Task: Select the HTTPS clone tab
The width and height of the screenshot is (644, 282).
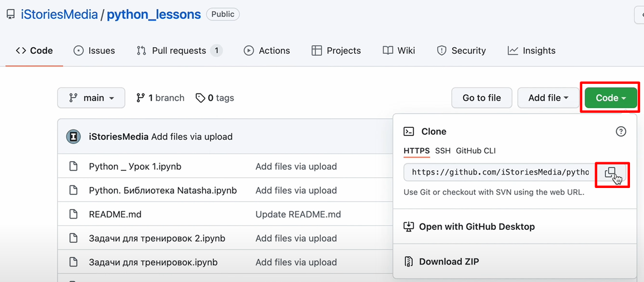Action: coord(417,151)
